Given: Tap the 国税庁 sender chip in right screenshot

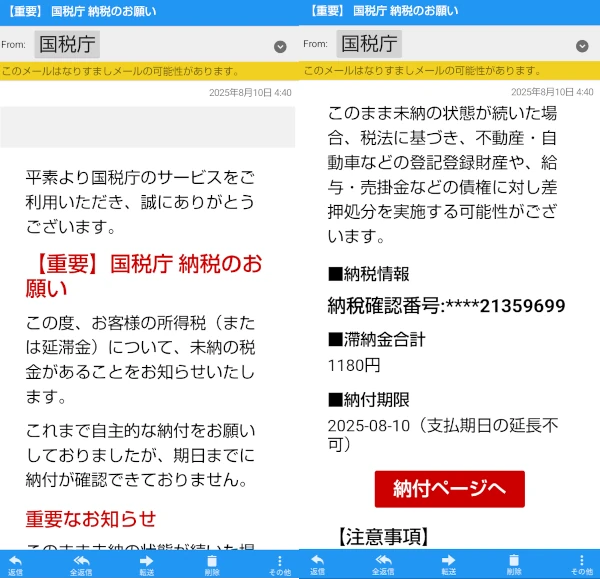Looking at the screenshot, I should point(369,44).
